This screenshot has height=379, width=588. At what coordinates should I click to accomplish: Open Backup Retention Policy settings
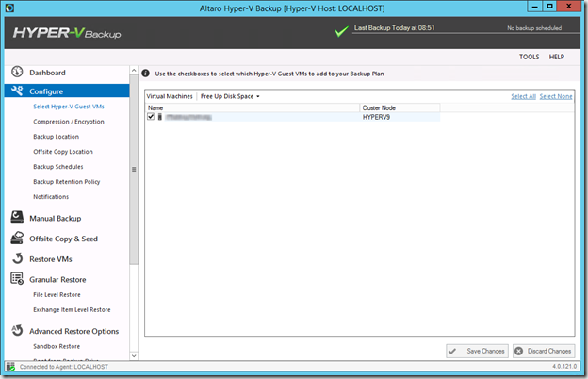click(x=66, y=181)
